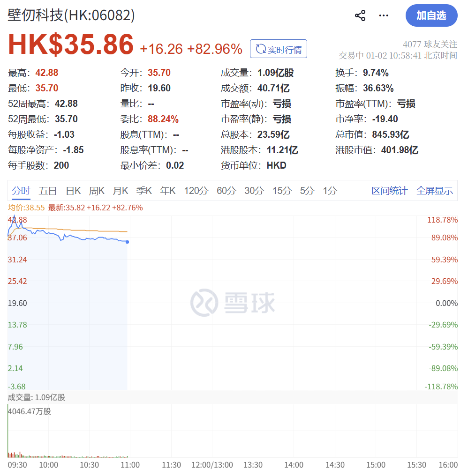Screen dimensions: 468x476
Task: Click the 成交额 value 40.71亿
Action: pyautogui.click(x=273, y=88)
